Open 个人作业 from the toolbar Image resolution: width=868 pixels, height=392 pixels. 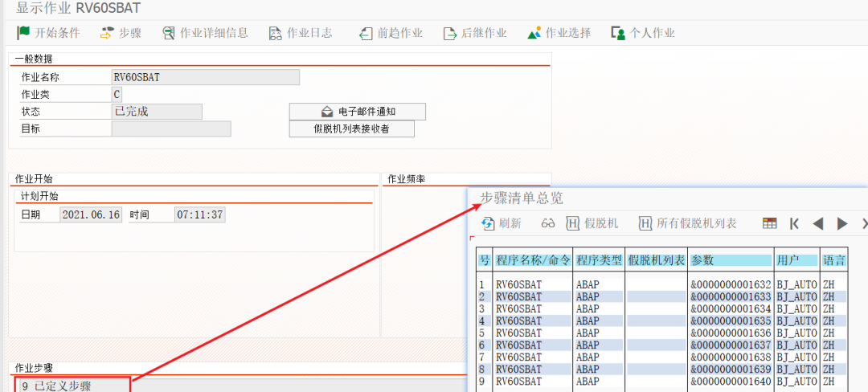643,33
